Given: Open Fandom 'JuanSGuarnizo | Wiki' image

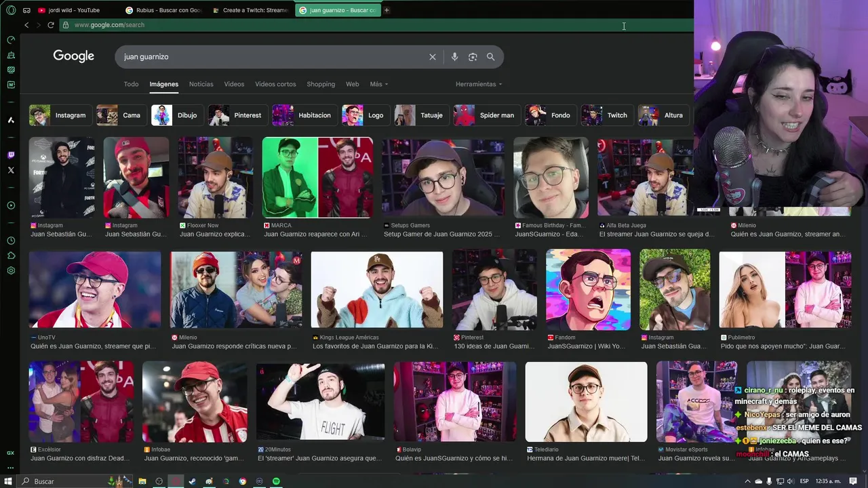Looking at the screenshot, I should 588,289.
